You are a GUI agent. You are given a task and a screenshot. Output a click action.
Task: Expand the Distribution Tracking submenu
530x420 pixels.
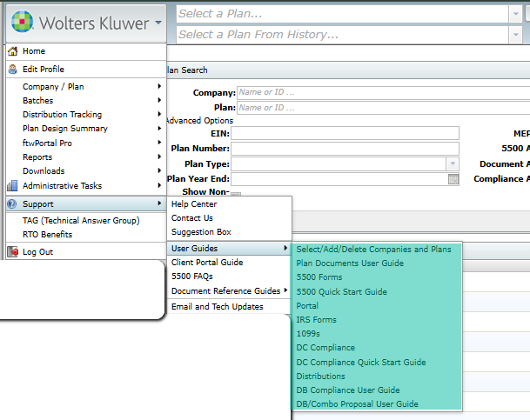[86, 115]
